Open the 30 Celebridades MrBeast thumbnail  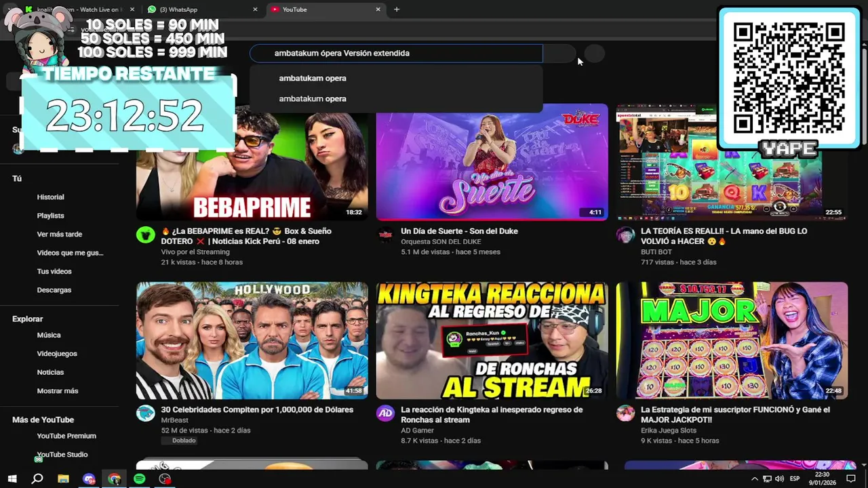point(252,341)
